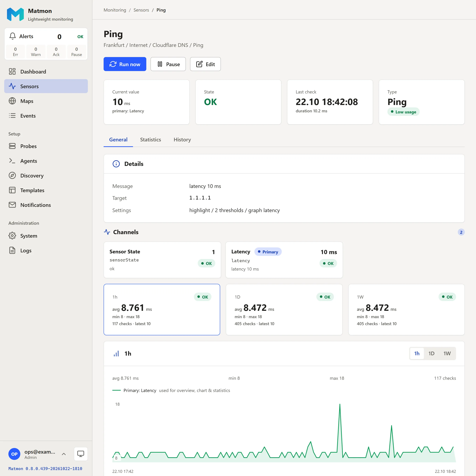The width and height of the screenshot is (476, 476).
Task: Switch to the History tab
Action: coord(182,139)
